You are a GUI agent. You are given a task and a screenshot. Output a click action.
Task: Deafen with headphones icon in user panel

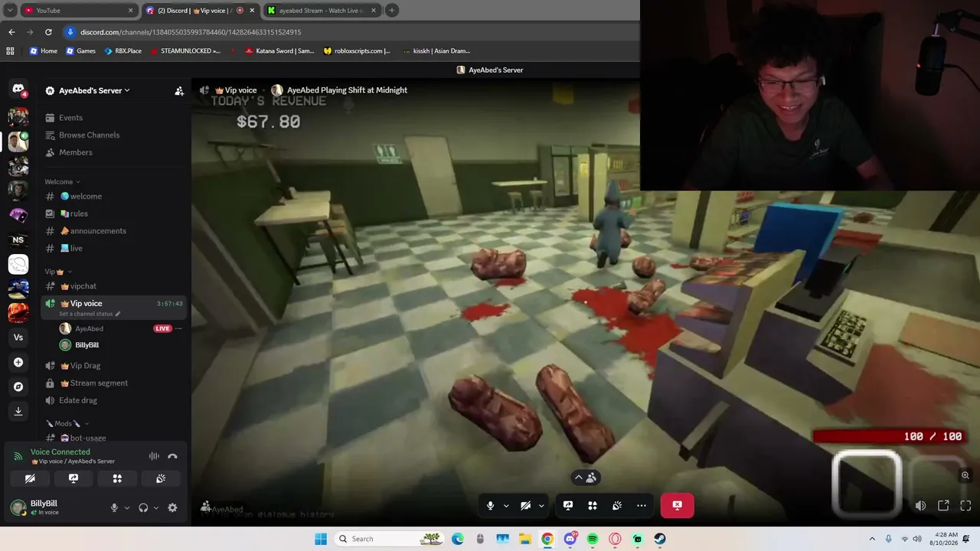pos(143,507)
